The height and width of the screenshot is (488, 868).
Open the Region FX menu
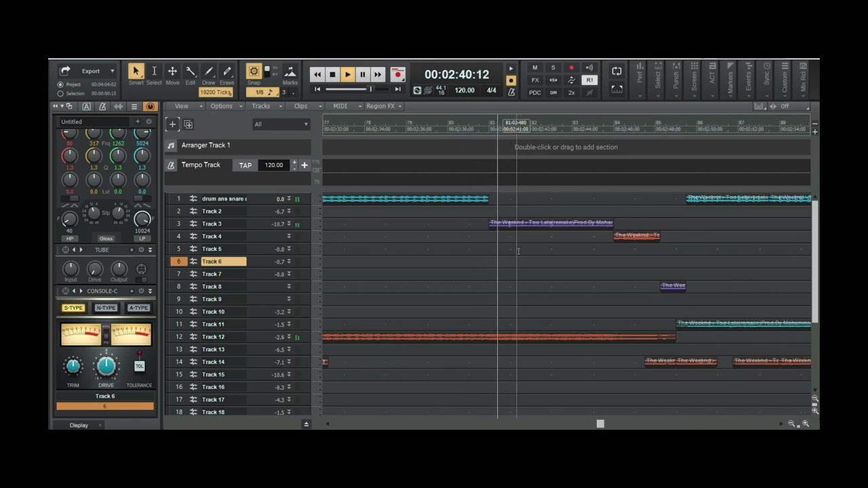[x=383, y=106]
